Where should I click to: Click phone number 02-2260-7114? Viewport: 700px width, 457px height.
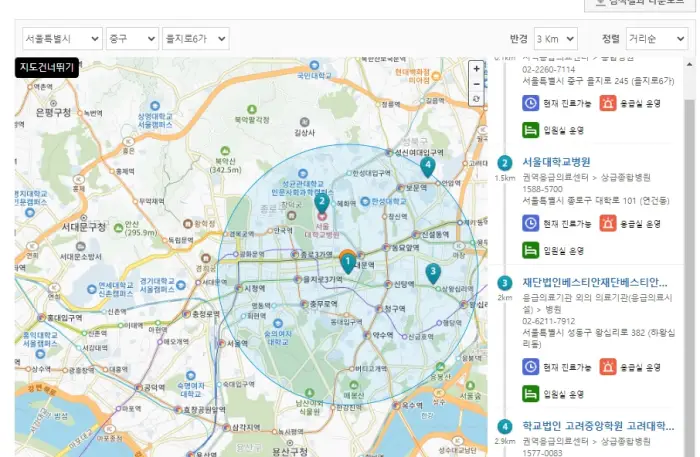[549, 70]
